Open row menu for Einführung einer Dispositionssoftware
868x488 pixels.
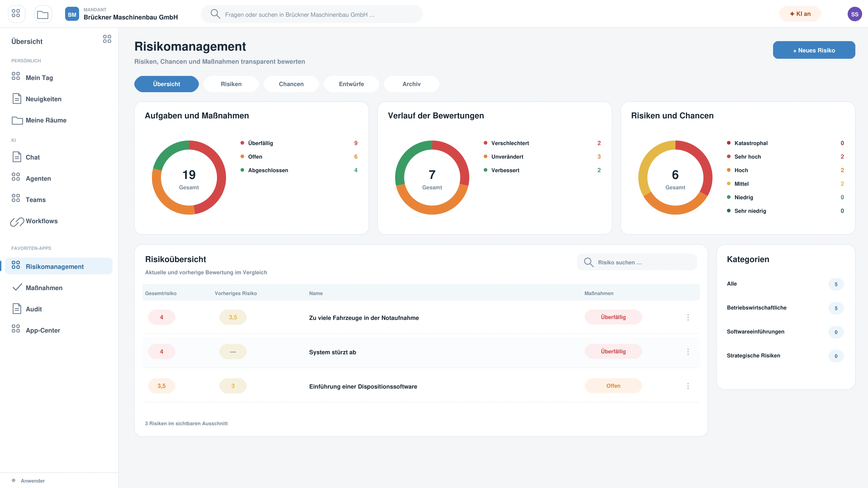pos(688,386)
